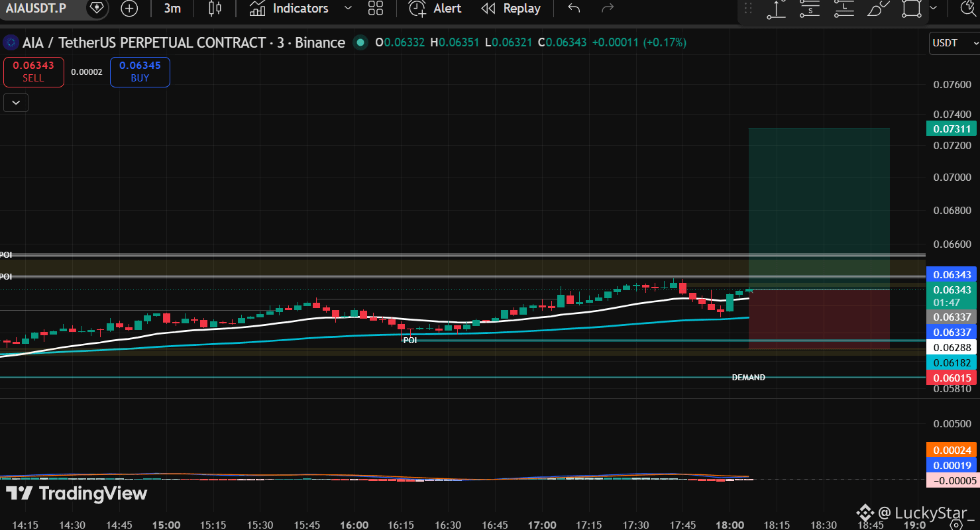Click the SELL button at 0.06343
Viewport: 980px width, 530px height.
[34, 72]
